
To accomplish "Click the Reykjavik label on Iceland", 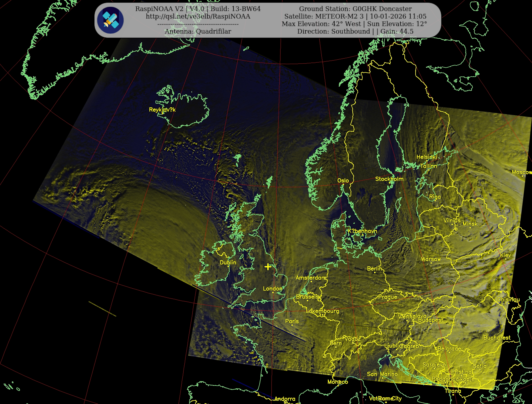I will click(x=162, y=110).
